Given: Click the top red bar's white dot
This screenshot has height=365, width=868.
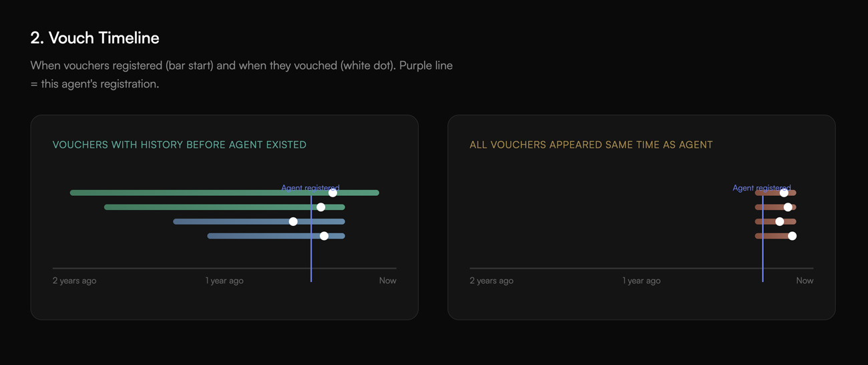Looking at the screenshot, I should tap(784, 193).
